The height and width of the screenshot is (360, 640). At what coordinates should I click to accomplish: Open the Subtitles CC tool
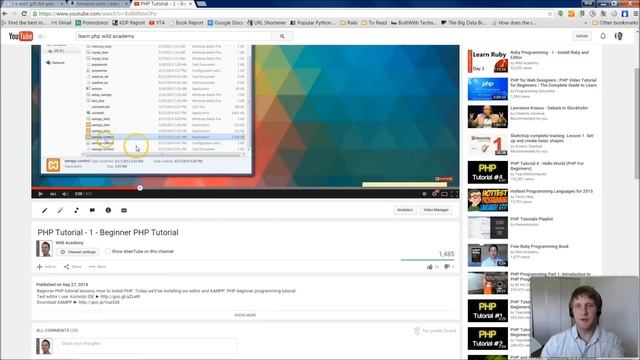tap(124, 210)
